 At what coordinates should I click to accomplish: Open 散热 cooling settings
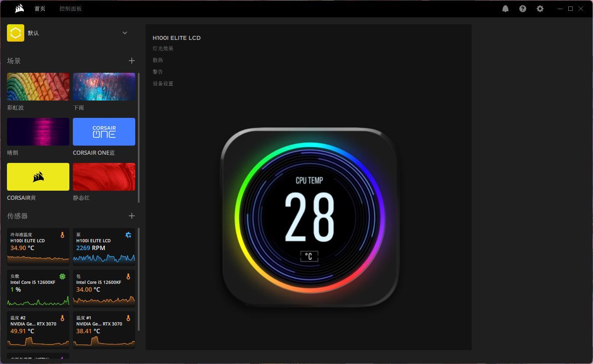(158, 60)
